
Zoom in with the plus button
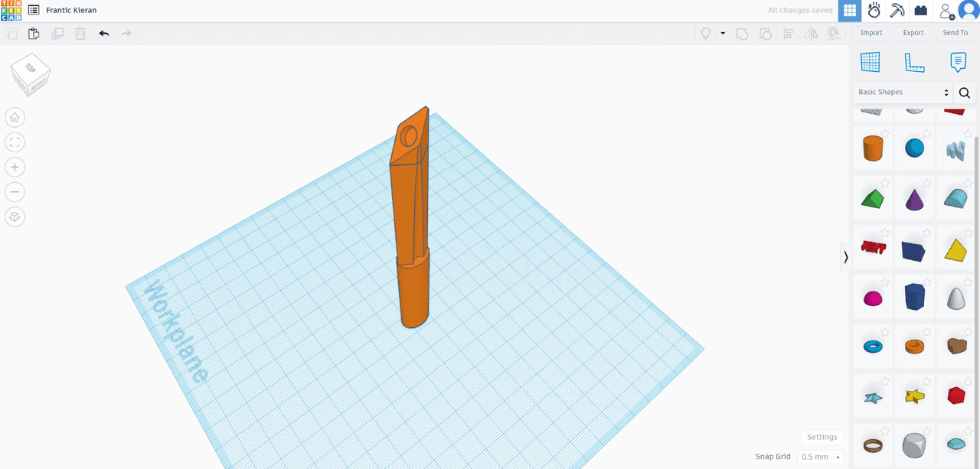point(15,167)
